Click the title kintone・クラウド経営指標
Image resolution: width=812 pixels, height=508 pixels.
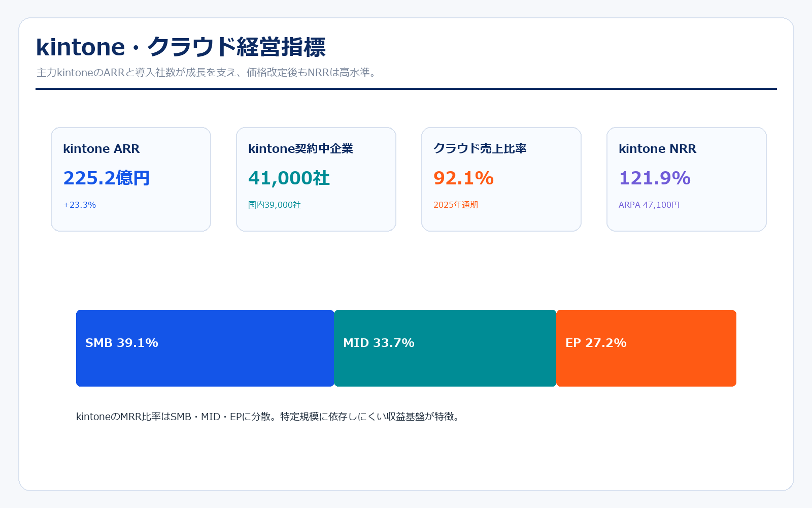181,47
